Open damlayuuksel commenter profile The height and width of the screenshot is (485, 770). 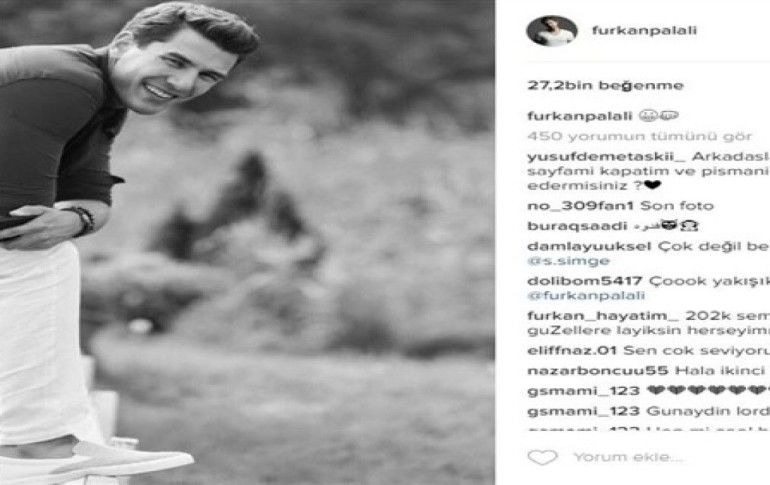(589, 246)
